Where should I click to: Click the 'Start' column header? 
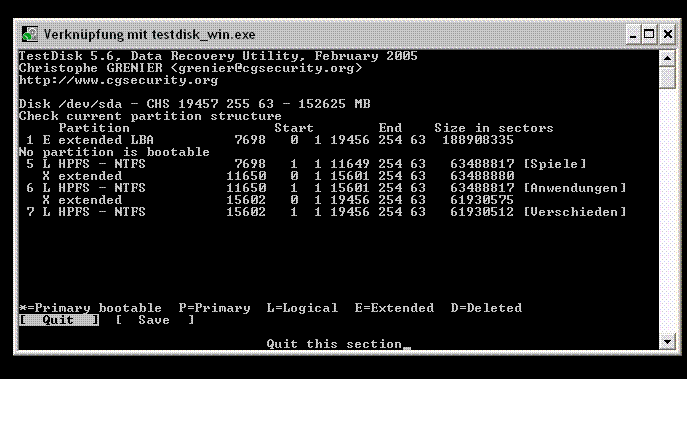[294, 128]
